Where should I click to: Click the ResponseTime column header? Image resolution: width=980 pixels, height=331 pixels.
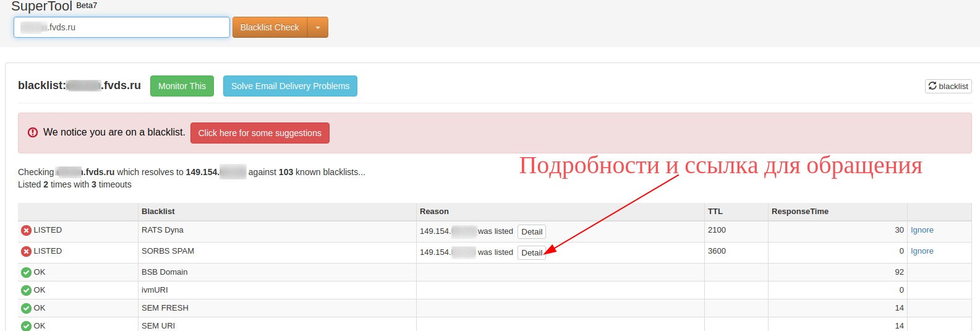[799, 212]
